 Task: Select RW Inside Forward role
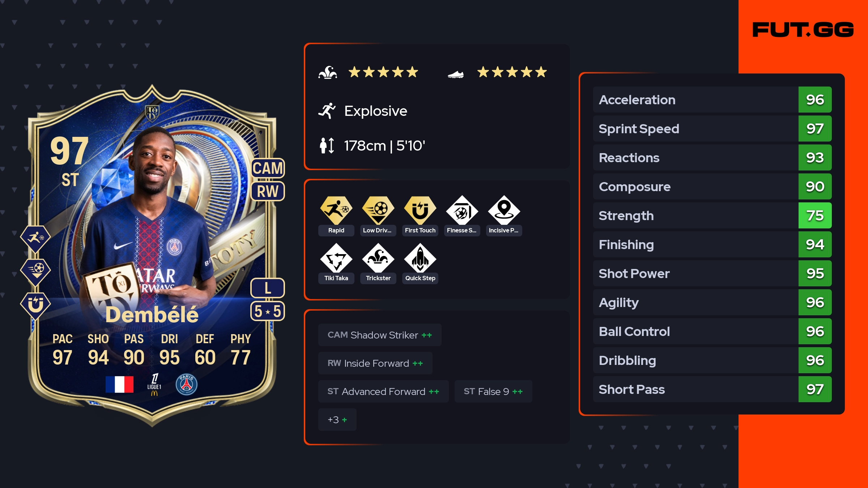pyautogui.click(x=375, y=363)
